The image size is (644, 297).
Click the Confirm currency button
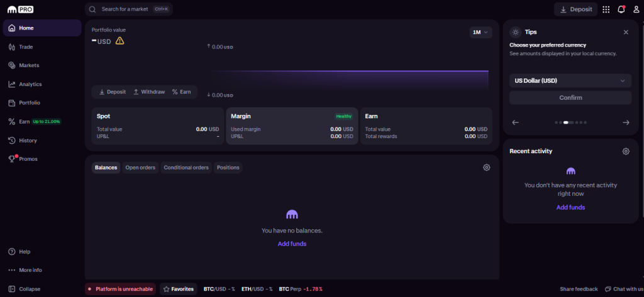point(570,97)
